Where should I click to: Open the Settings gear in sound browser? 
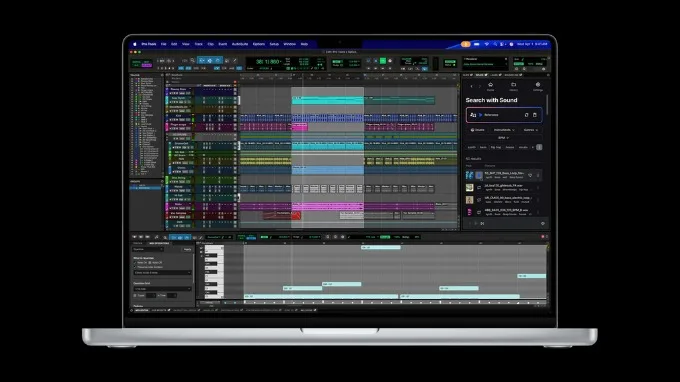[x=538, y=86]
